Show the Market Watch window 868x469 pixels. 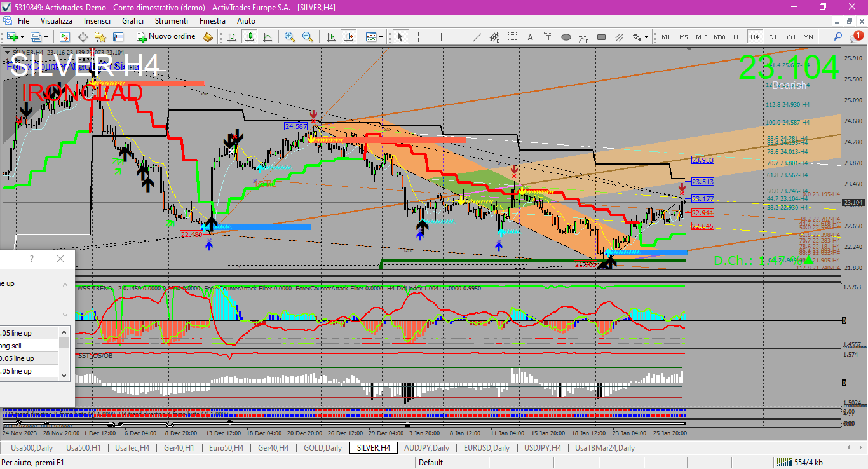coord(64,37)
